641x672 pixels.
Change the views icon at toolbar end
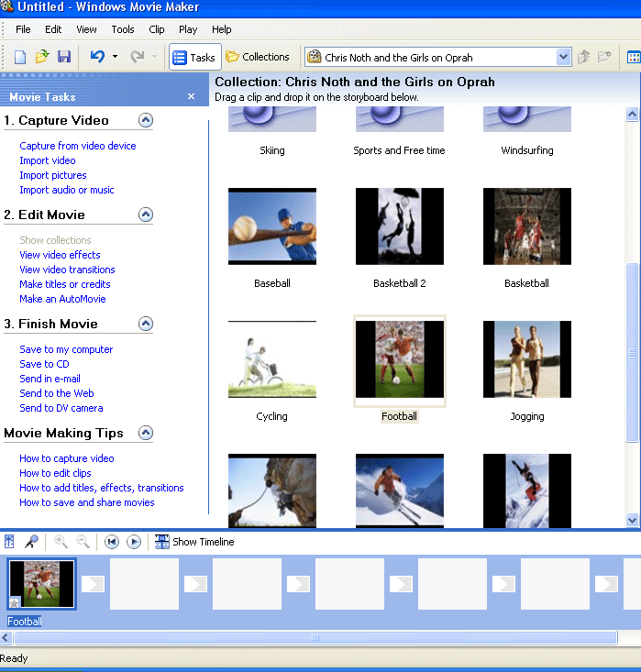634,57
